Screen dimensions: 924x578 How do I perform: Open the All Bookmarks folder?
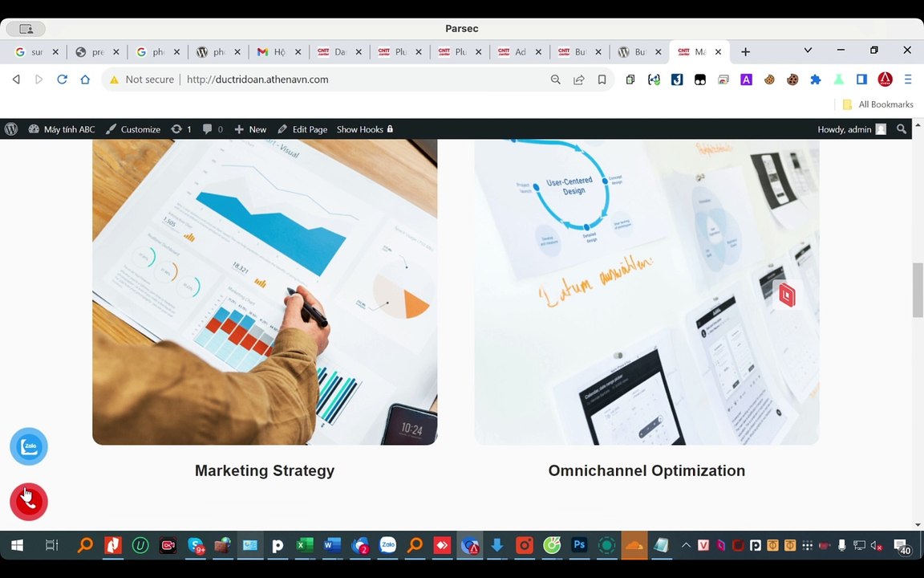tap(878, 104)
